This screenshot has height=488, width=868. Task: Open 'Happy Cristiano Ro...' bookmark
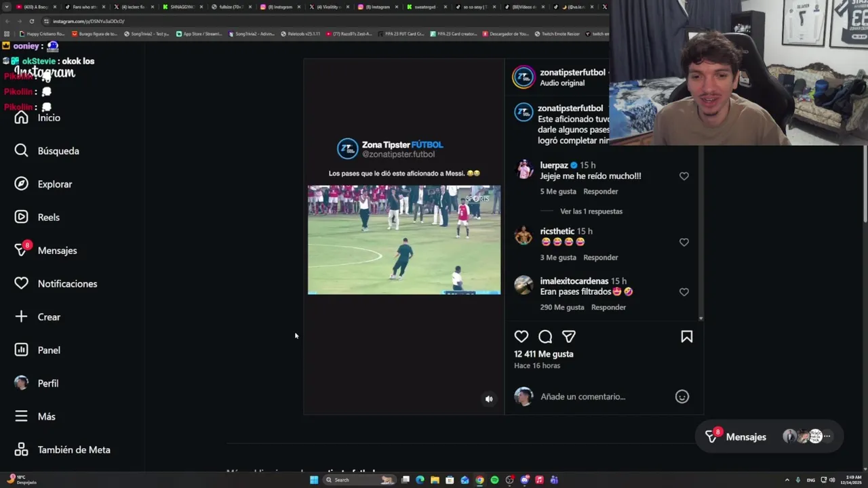pos(42,34)
